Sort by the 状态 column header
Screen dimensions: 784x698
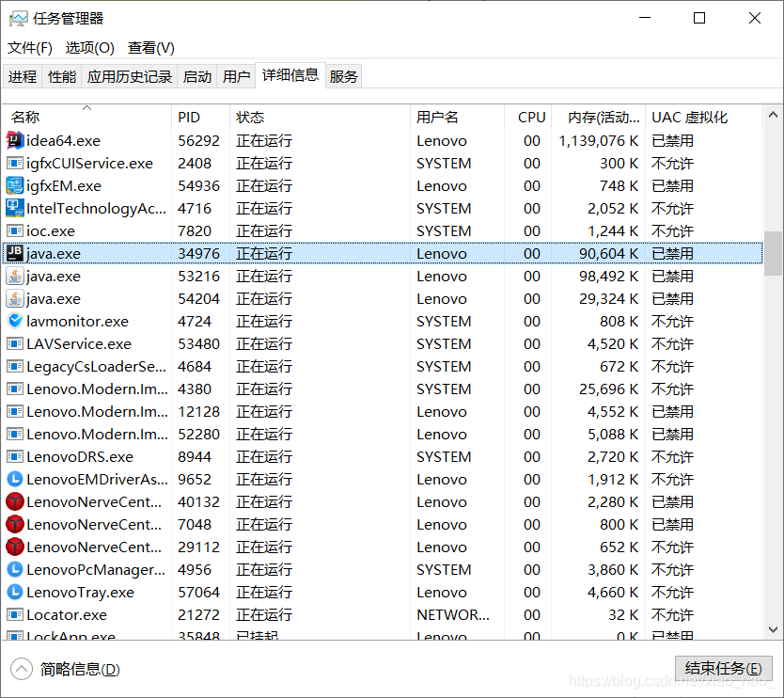click(320, 117)
